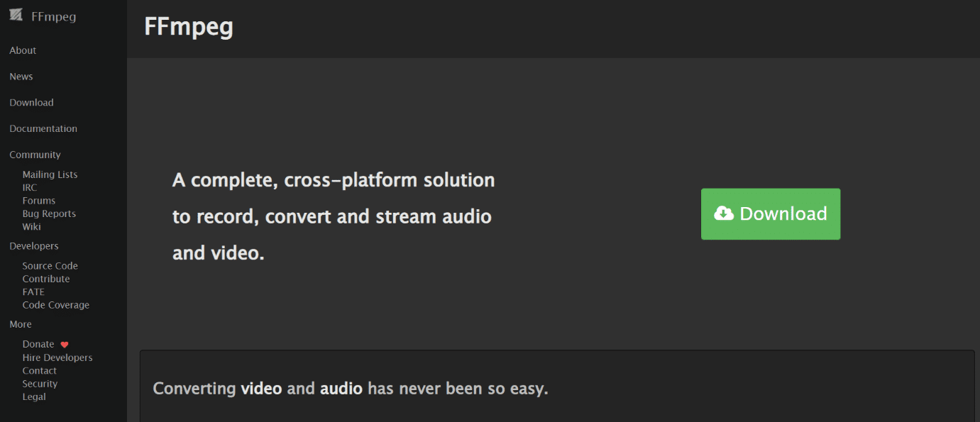This screenshot has width=980, height=422.
Task: Visit the IRC community link
Action: click(x=30, y=188)
